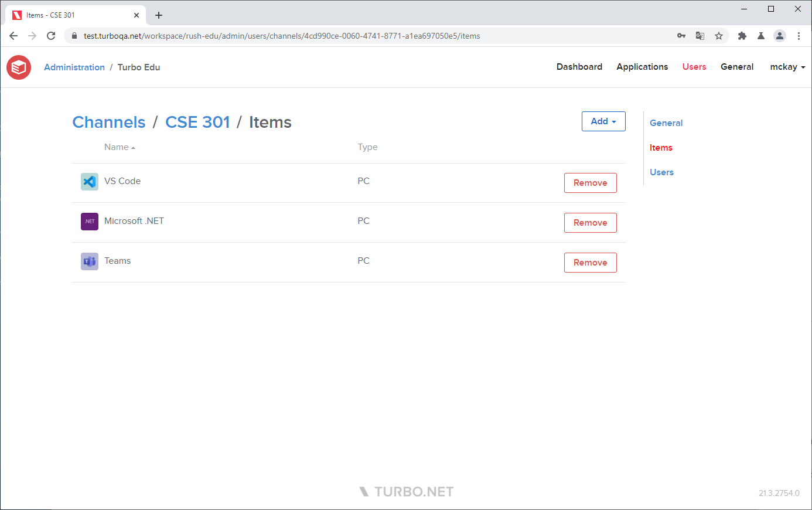The width and height of the screenshot is (812, 510).
Task: Reload the page in the browser
Action: coord(51,36)
